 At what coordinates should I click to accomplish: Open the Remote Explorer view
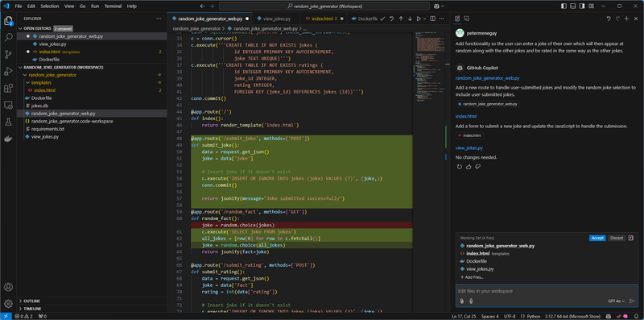(8, 106)
